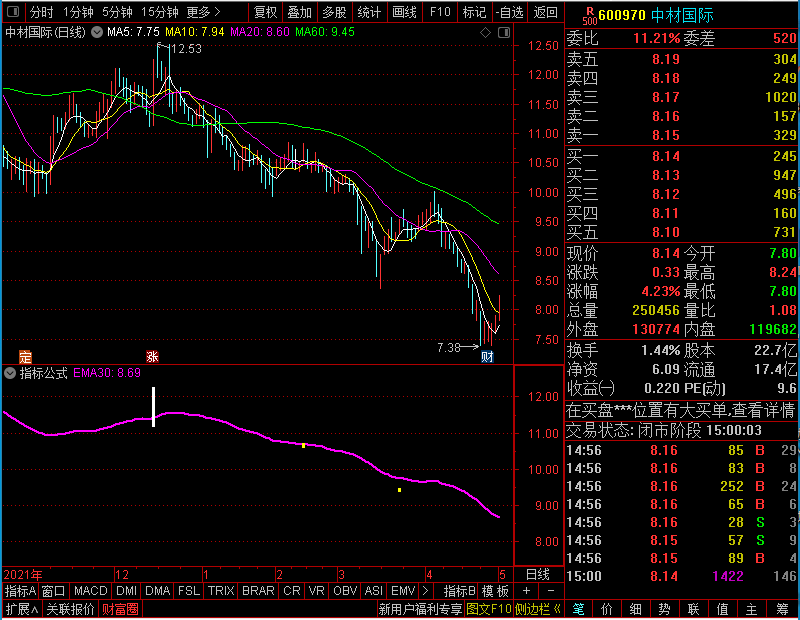Viewport: 800px width, 620px height.
Task: Open 关联报价 related quotes
Action: tap(70, 609)
